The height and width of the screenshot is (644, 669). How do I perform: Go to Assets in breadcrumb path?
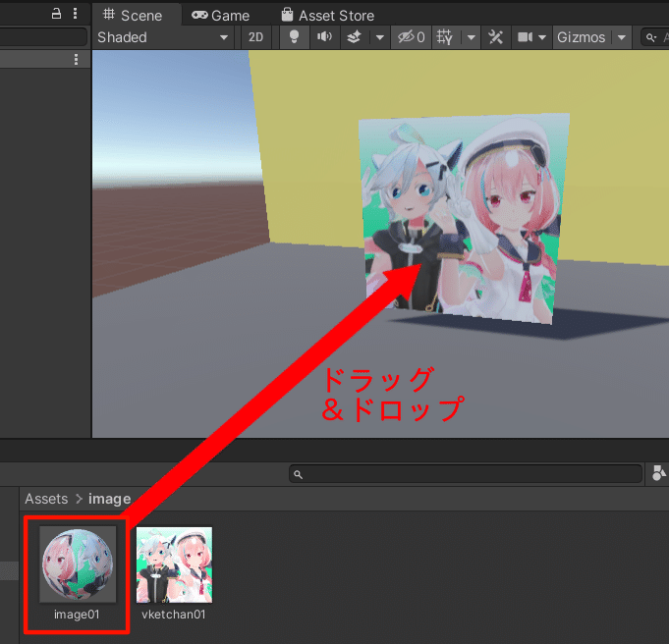pyautogui.click(x=46, y=499)
